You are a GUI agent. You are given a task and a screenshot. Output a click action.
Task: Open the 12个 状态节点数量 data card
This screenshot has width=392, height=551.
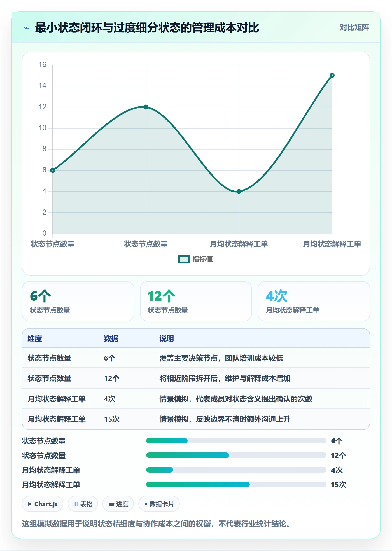[x=196, y=301]
